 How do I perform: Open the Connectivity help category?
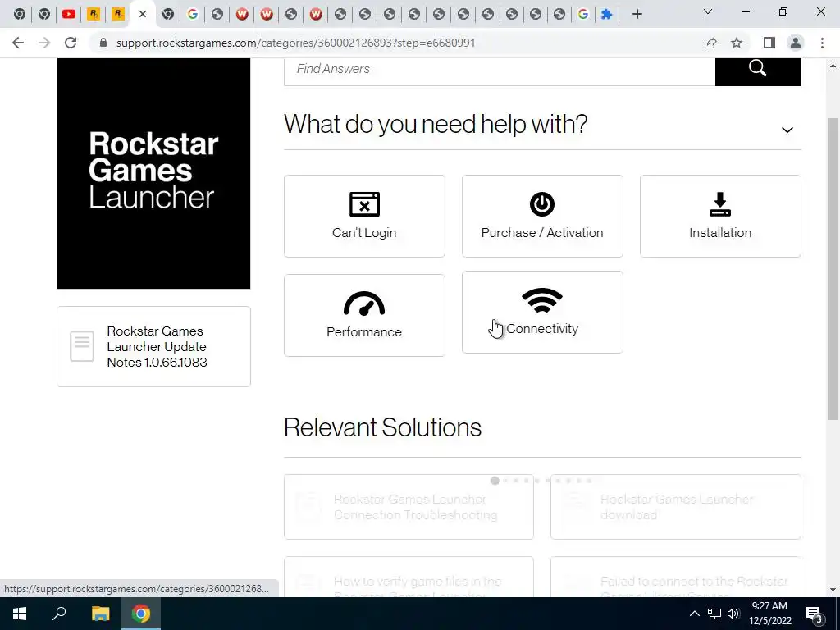pyautogui.click(x=542, y=312)
